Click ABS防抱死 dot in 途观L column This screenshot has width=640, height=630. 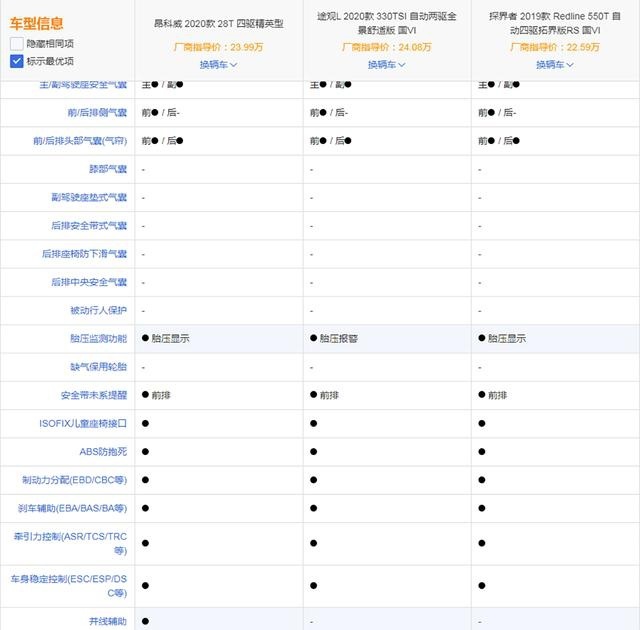[313, 452]
